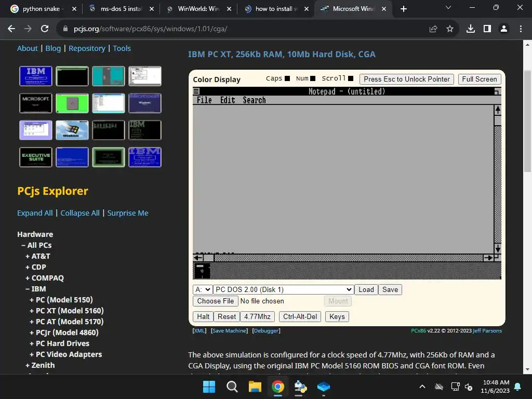Screen dimensions: 532x399
Task: Open Windows taskbar Search
Action: [232, 387]
